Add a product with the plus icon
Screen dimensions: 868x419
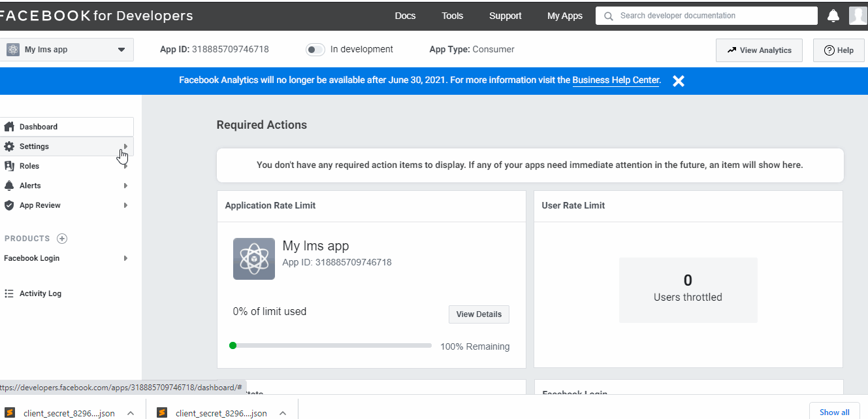[62, 239]
